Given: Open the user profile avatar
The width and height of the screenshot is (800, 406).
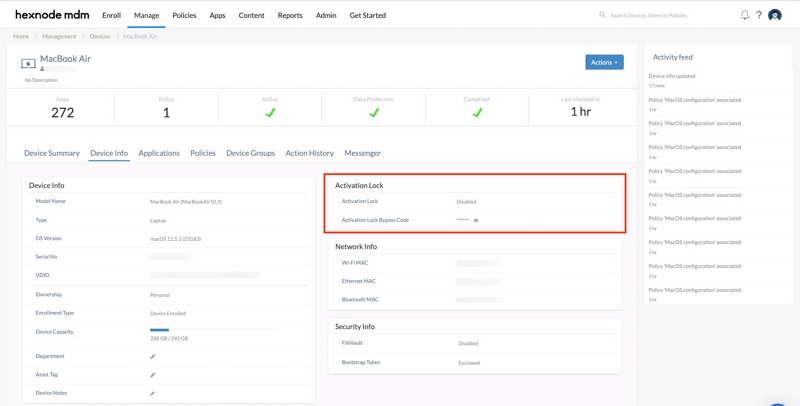Looking at the screenshot, I should 774,15.
